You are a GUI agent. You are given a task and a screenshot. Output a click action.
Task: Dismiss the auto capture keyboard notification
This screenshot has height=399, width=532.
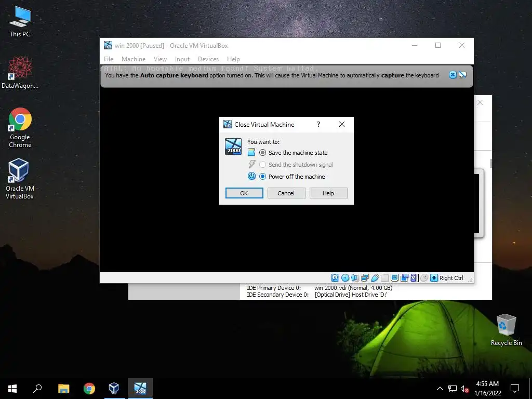coord(453,75)
